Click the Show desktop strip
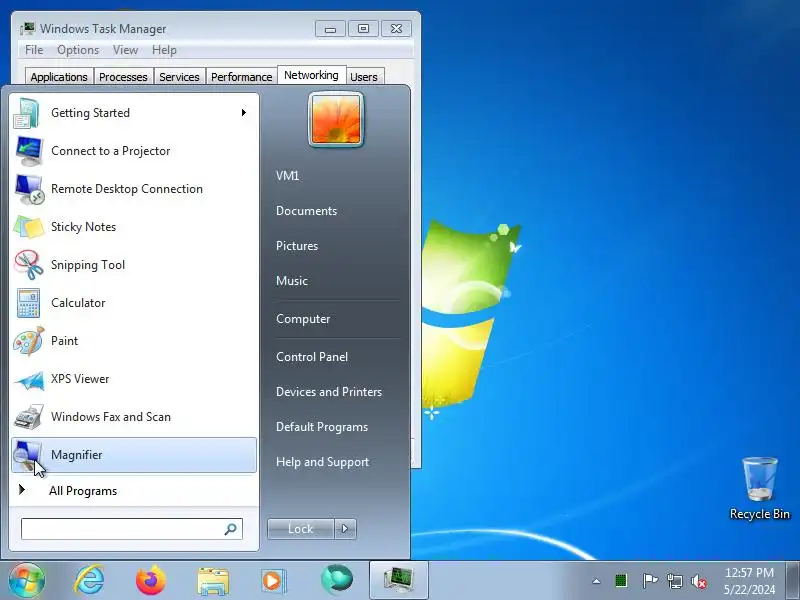Image resolution: width=800 pixels, height=600 pixels. [793, 580]
